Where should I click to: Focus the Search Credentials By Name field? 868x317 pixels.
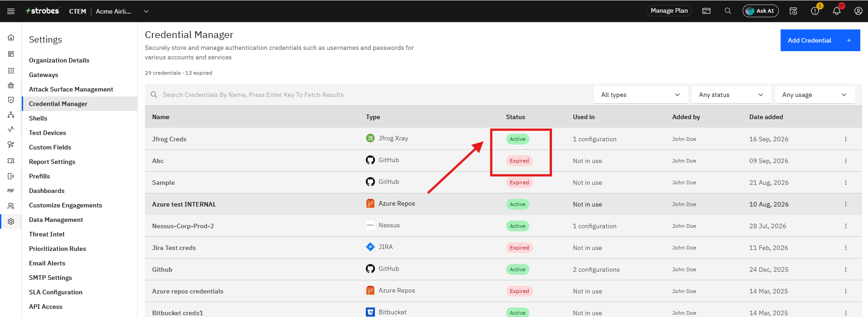click(369, 95)
